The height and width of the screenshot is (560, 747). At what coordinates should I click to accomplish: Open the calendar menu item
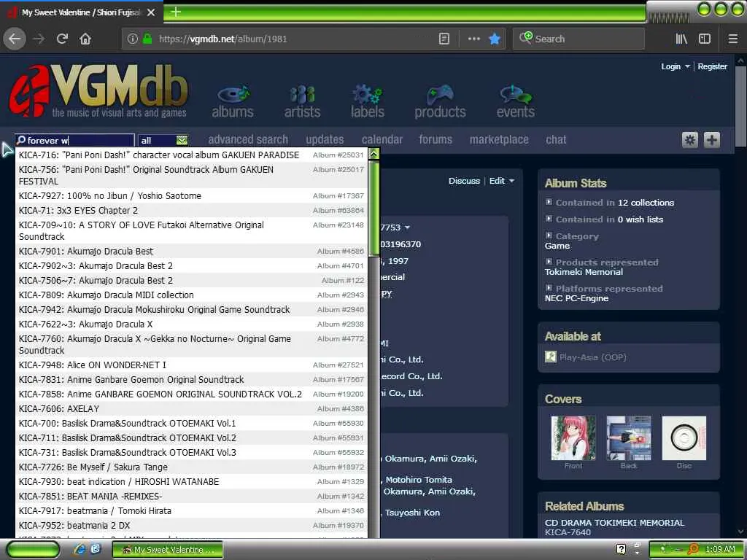[382, 139]
